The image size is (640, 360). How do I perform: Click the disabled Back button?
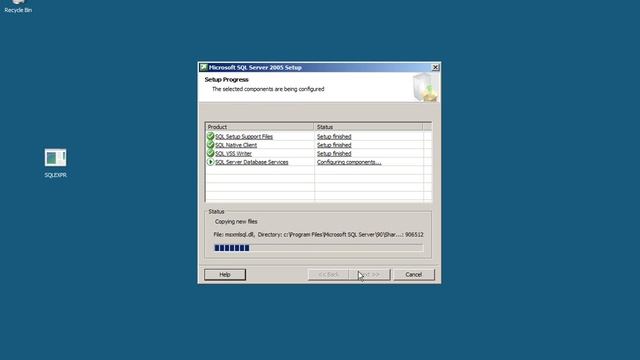pyautogui.click(x=328, y=275)
